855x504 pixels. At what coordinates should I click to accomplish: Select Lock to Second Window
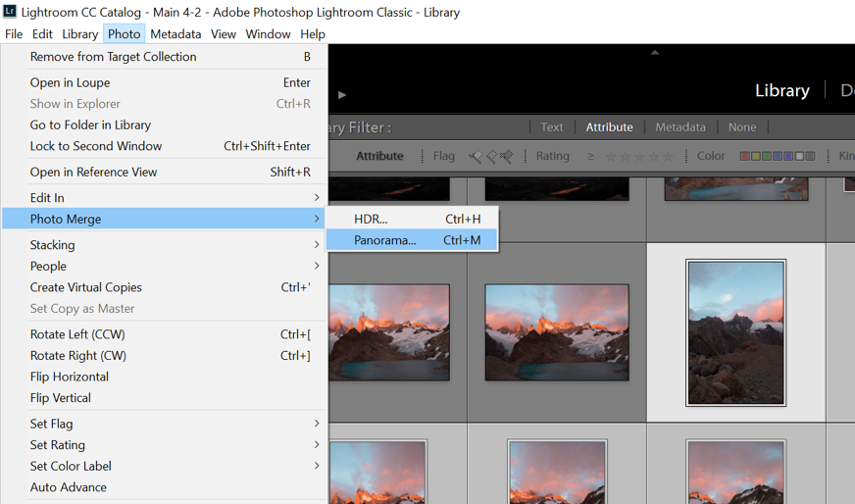click(x=164, y=146)
